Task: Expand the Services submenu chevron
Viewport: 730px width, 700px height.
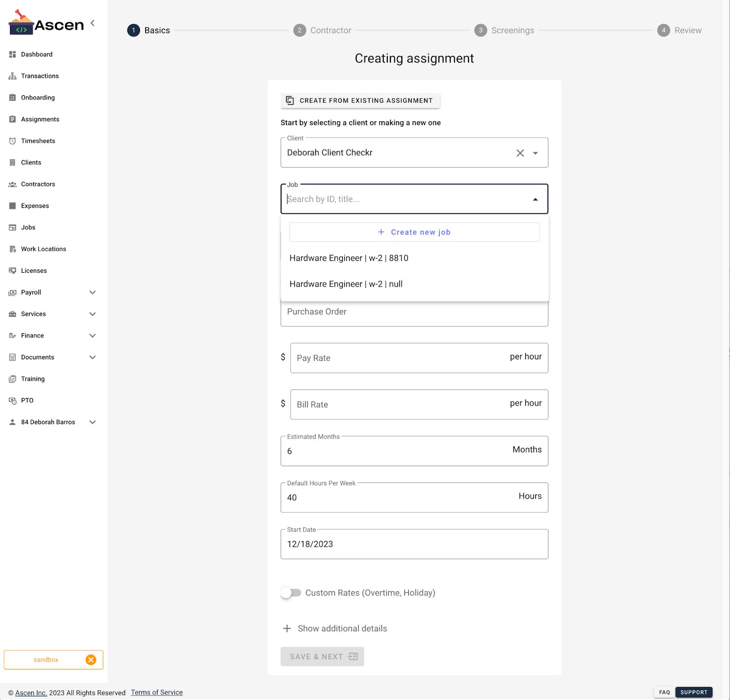Action: point(93,314)
